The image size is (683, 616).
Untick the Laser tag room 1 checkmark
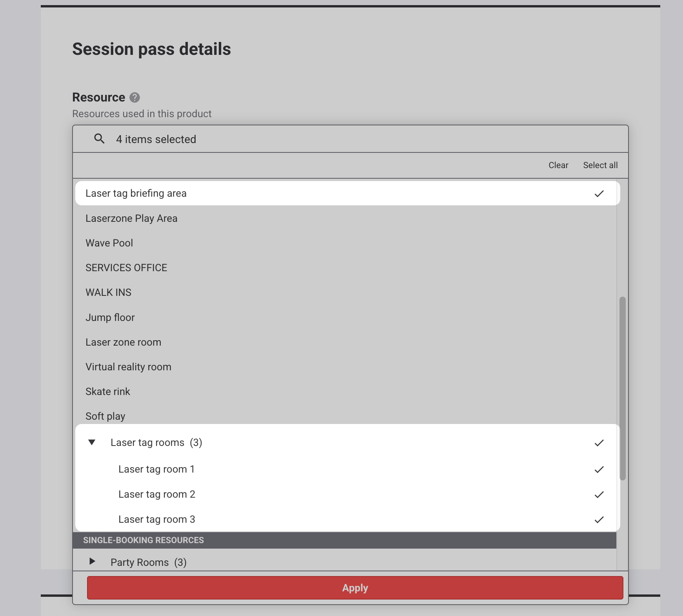point(599,469)
